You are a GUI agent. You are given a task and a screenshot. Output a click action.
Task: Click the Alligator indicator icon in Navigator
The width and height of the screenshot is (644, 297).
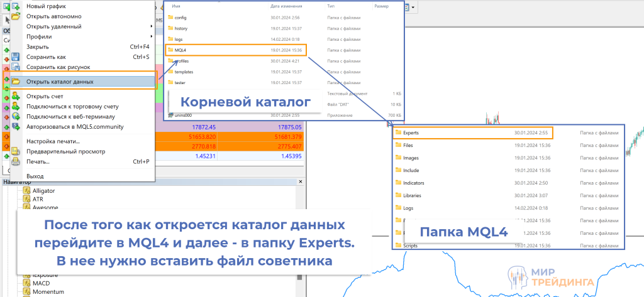pos(27,190)
